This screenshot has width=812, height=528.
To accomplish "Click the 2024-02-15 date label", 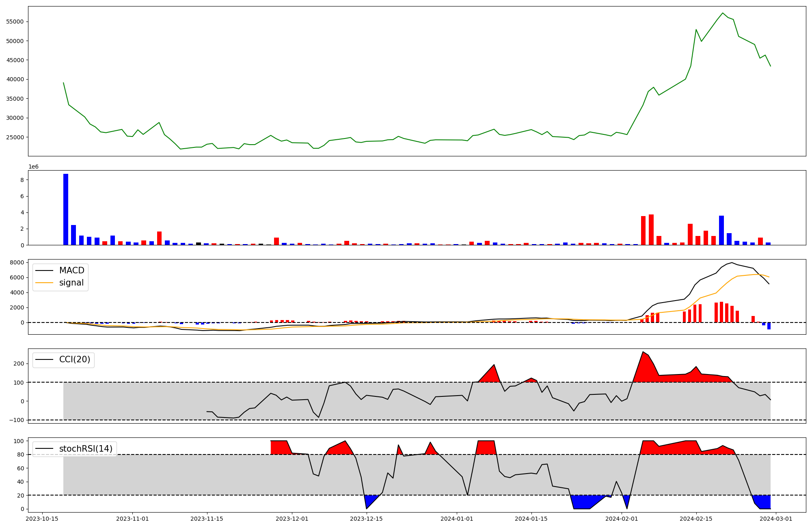I will click(696, 519).
